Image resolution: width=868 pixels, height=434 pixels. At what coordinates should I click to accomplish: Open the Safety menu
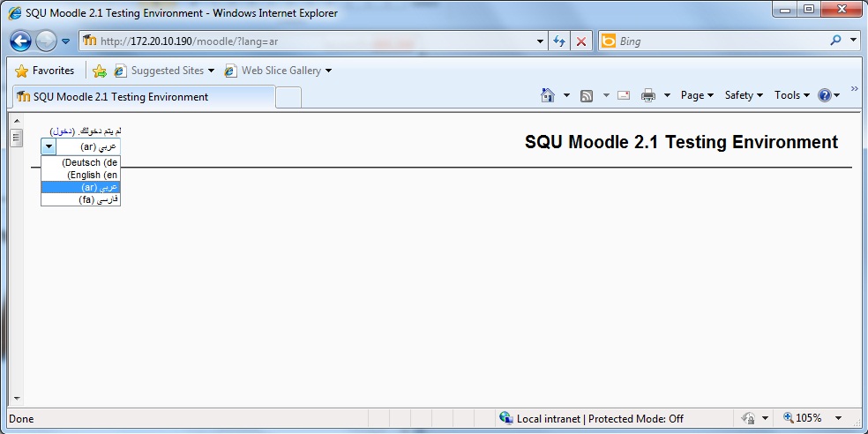click(x=744, y=95)
